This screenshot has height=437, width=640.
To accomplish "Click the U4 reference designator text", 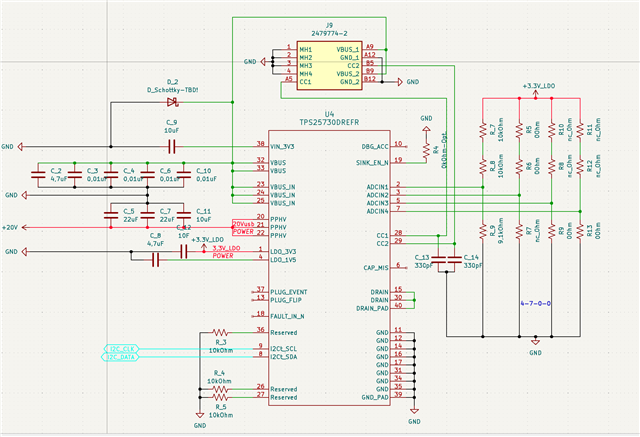I will pos(329,114).
